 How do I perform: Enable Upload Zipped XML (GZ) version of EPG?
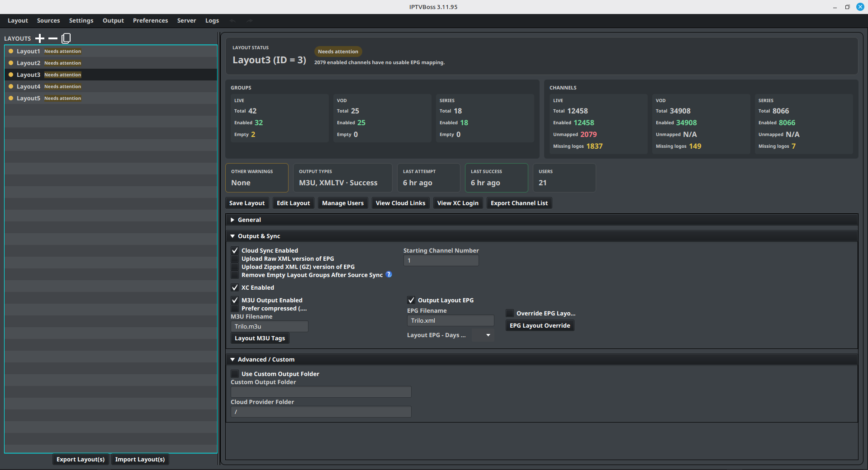pyautogui.click(x=235, y=267)
